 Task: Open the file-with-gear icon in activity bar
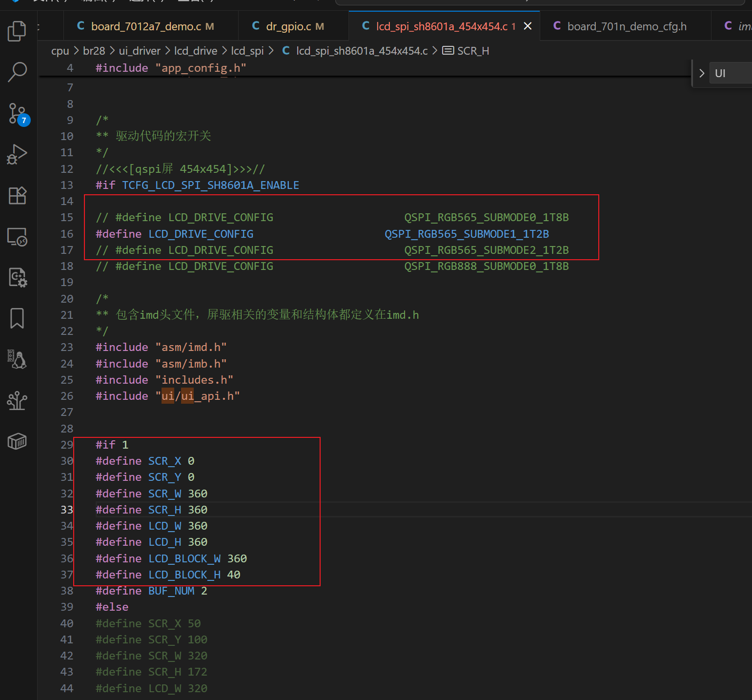(x=17, y=277)
